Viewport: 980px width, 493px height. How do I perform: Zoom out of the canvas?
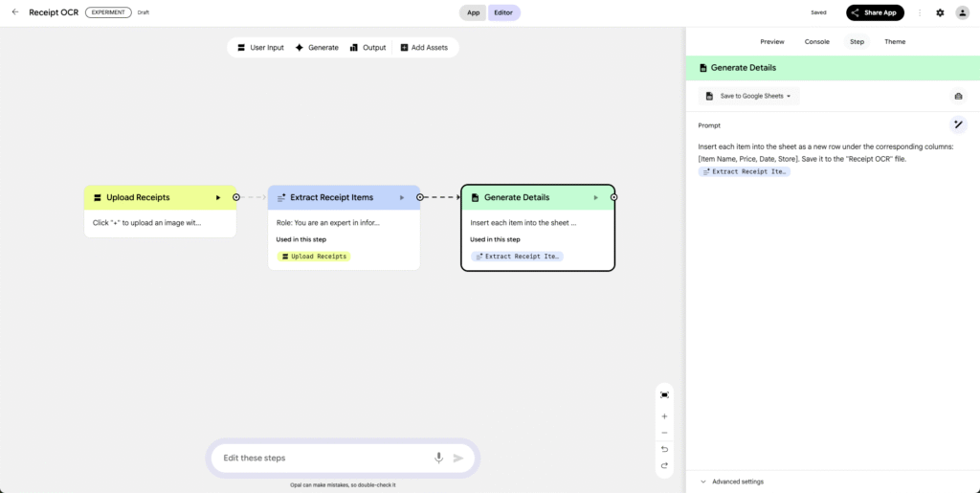tap(664, 433)
